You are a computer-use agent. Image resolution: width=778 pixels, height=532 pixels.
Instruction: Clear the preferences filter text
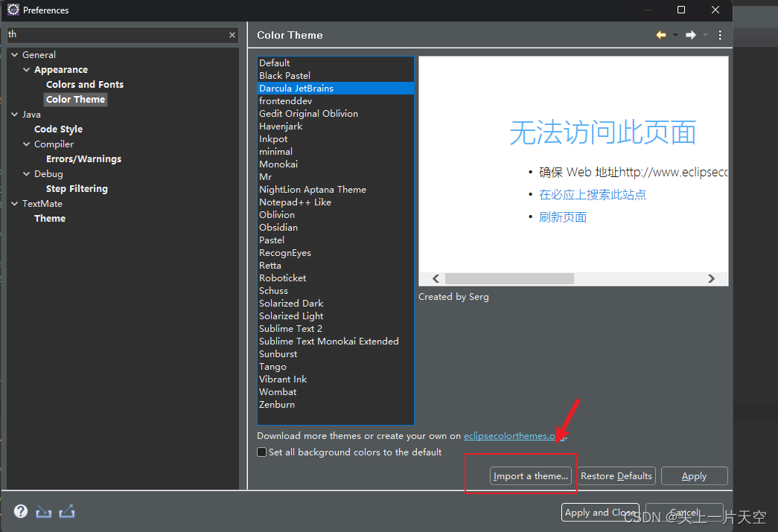232,35
